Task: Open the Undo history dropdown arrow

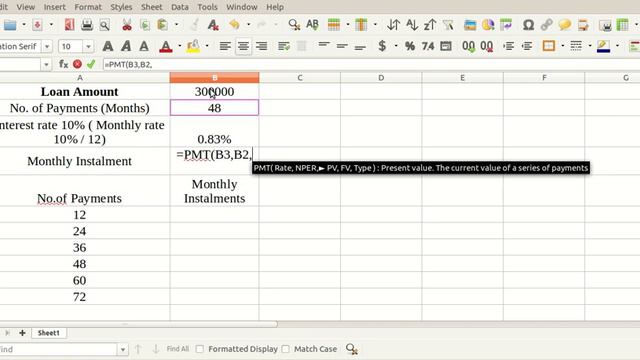Action: pos(248,24)
